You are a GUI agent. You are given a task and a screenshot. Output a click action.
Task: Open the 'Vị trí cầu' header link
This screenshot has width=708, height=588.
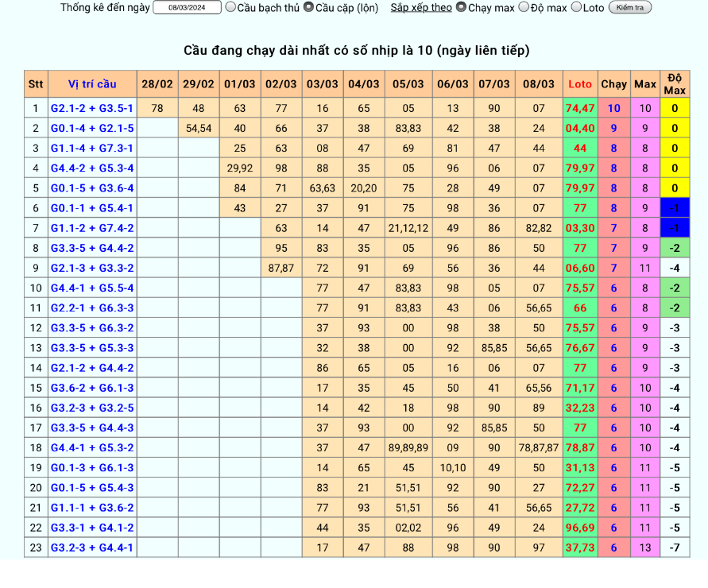[x=92, y=84]
